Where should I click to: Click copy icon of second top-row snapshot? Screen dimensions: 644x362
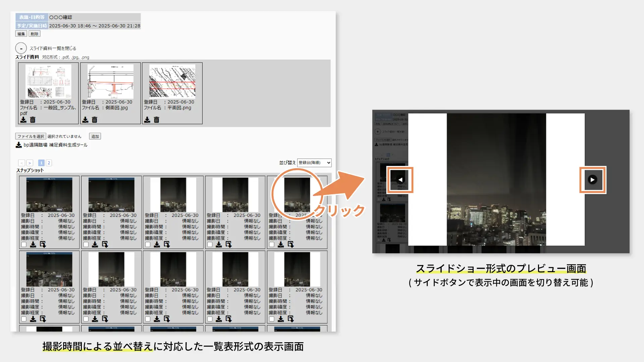105,245
